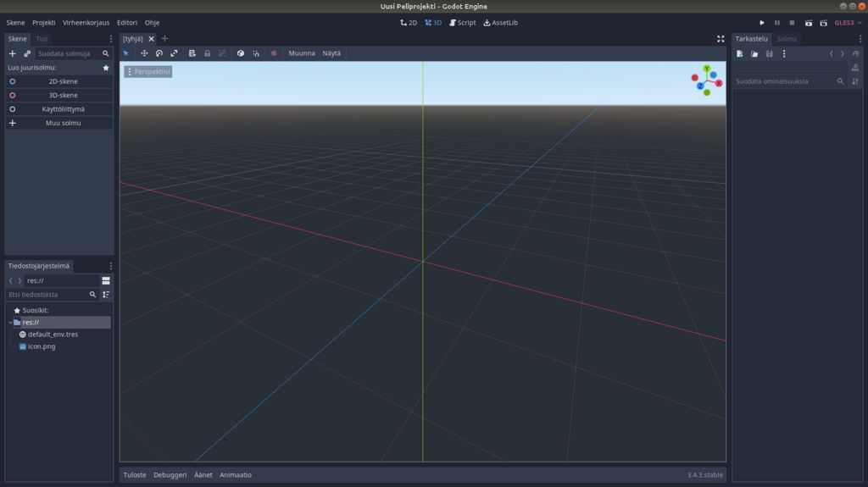Viewport: 868px width, 487px height.
Task: Select the Rotate mode tool
Action: click(159, 53)
